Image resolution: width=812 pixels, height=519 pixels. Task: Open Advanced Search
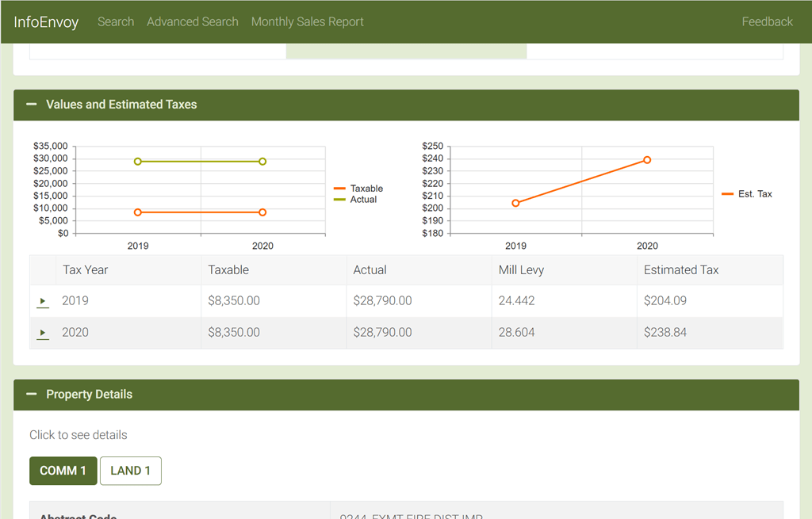[x=192, y=21]
